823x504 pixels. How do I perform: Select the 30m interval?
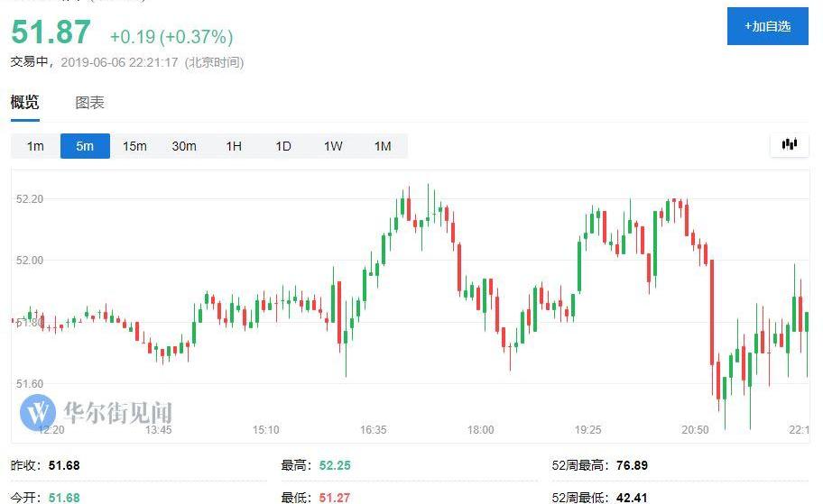tap(184, 146)
